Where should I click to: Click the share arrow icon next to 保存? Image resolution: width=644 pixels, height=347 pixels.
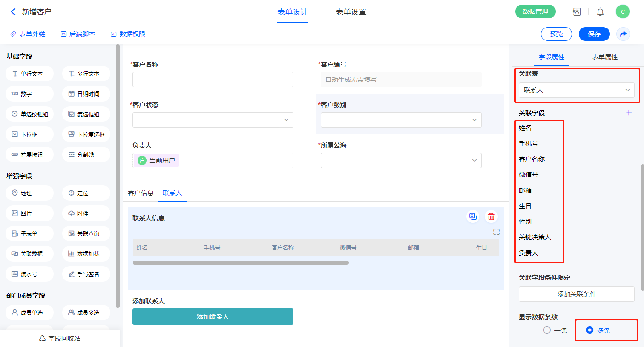click(623, 34)
